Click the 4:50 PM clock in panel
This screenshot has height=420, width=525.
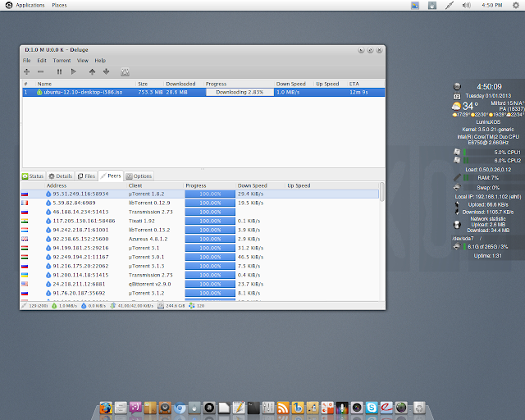tap(492, 5)
